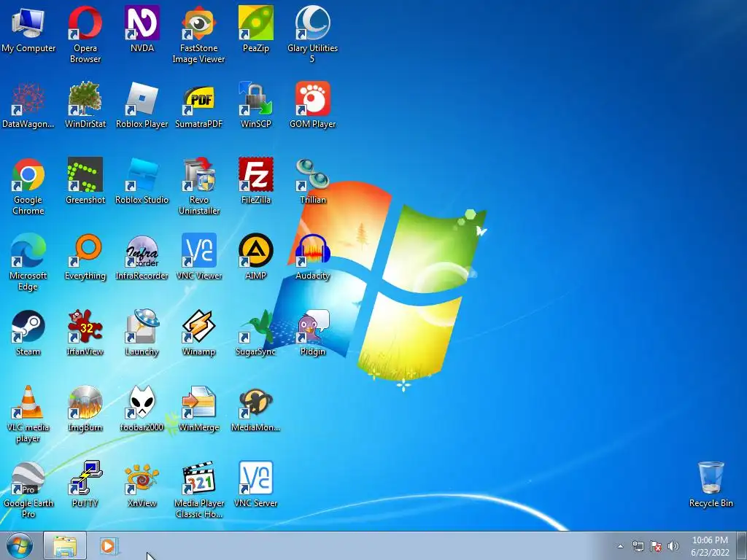This screenshot has width=747, height=560.
Task: Click the PeaZip shortcut icon
Action: (x=256, y=23)
